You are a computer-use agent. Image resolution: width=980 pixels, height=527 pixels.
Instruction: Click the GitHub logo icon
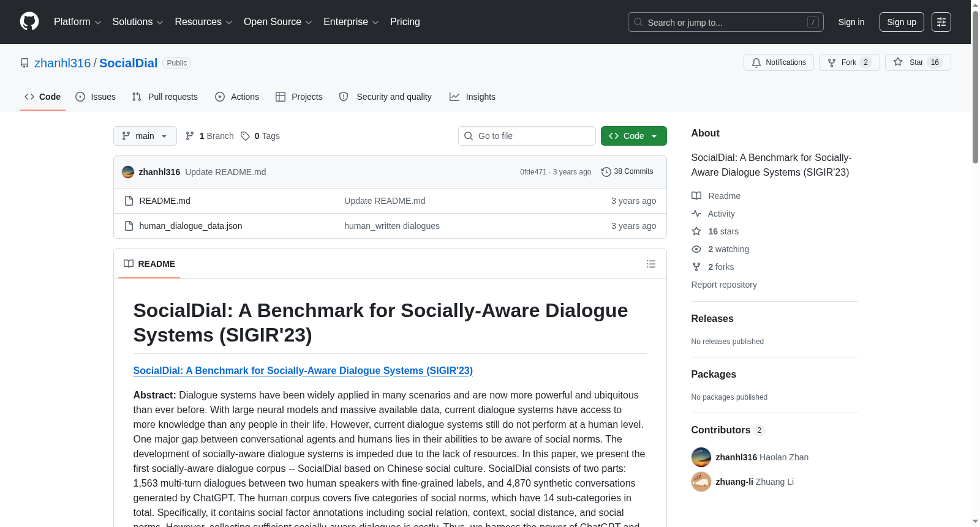(x=29, y=22)
